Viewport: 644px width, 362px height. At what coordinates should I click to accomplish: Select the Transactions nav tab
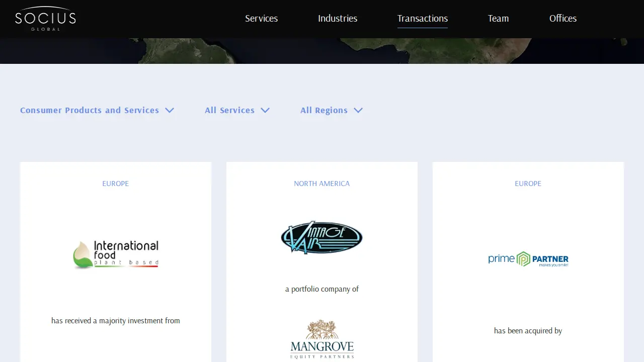(x=423, y=19)
